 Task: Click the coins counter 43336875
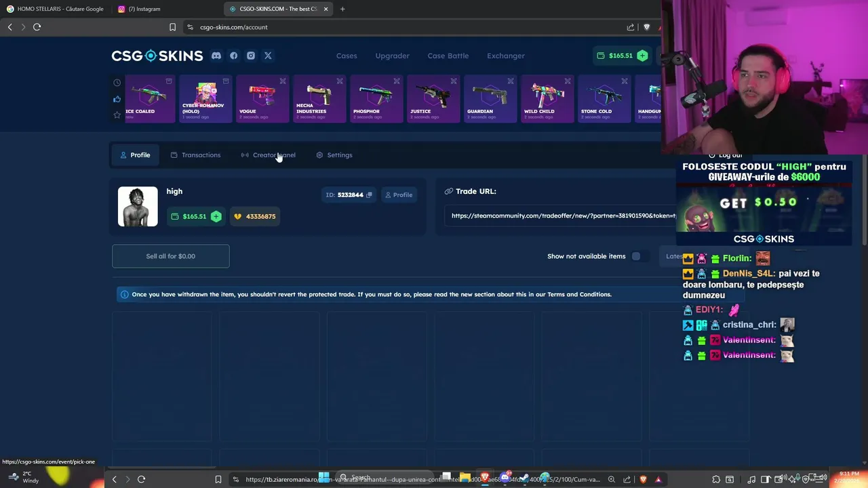click(x=256, y=216)
